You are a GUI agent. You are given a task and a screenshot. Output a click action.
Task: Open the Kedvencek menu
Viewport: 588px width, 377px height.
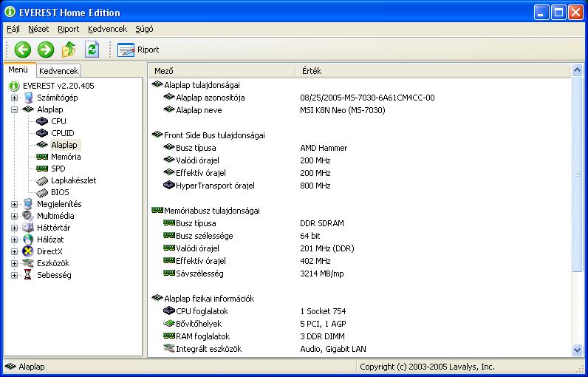coord(108,29)
